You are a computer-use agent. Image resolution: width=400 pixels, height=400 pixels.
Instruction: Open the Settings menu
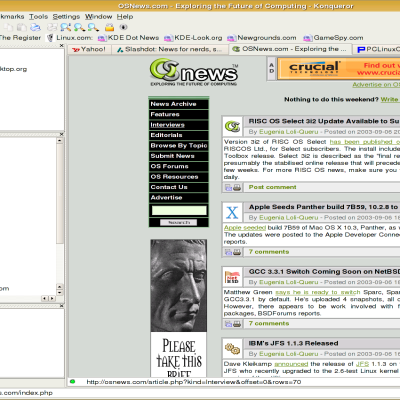pyautogui.click(x=66, y=17)
